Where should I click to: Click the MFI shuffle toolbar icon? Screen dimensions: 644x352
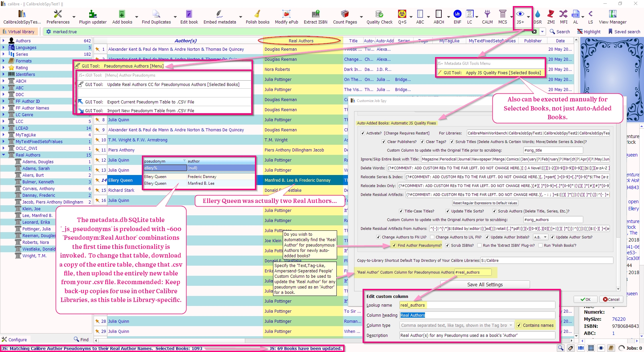[564, 17]
